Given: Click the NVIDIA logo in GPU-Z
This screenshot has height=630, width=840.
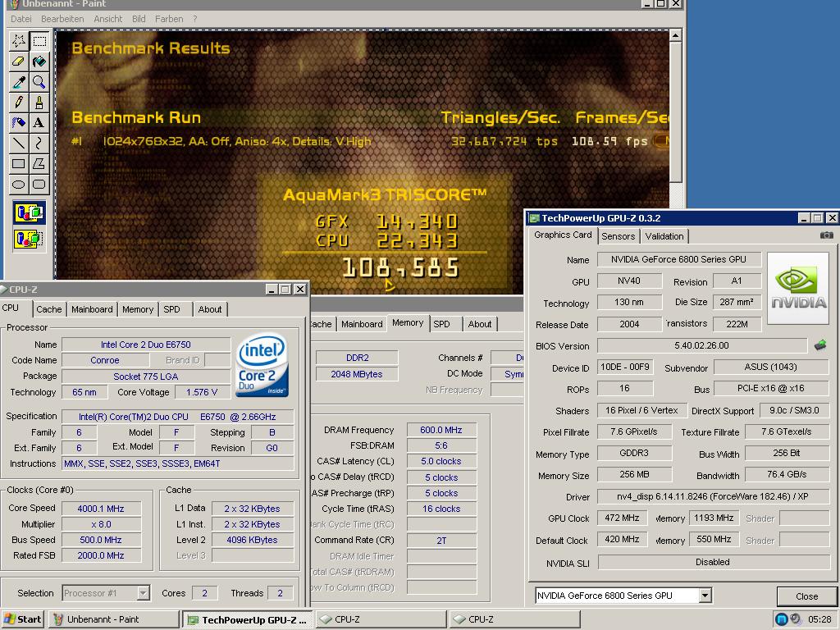Looking at the screenshot, I should tap(798, 288).
